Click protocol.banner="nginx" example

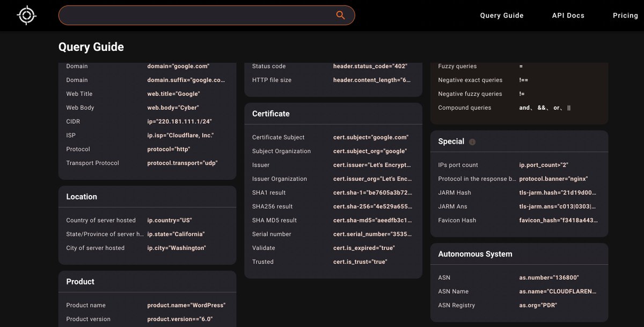553,179
